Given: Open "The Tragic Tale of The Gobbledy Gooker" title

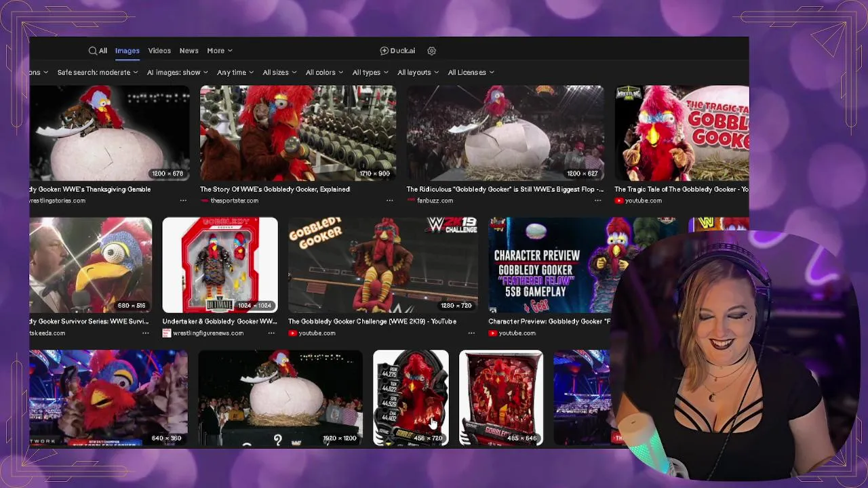Looking at the screenshot, I should click(x=682, y=189).
